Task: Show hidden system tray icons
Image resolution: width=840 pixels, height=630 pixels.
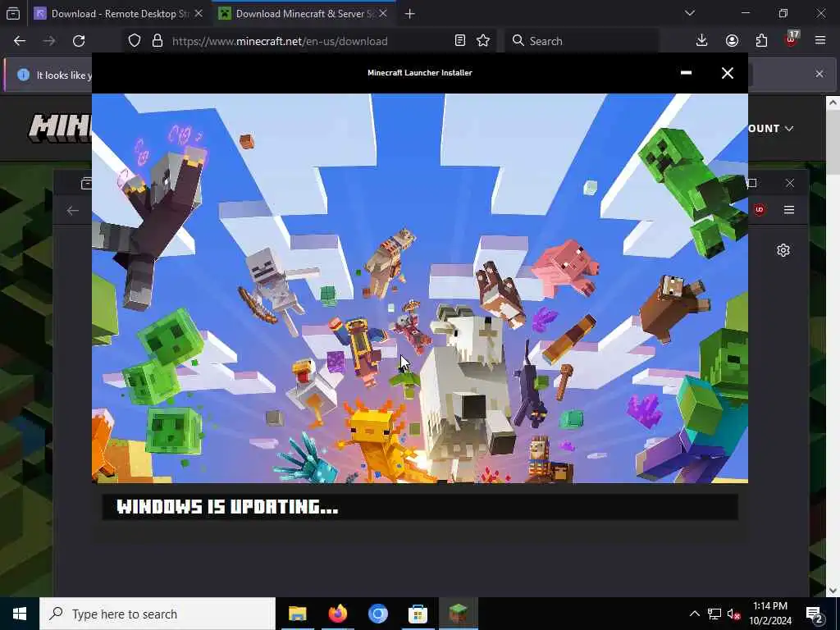Action: 694,614
